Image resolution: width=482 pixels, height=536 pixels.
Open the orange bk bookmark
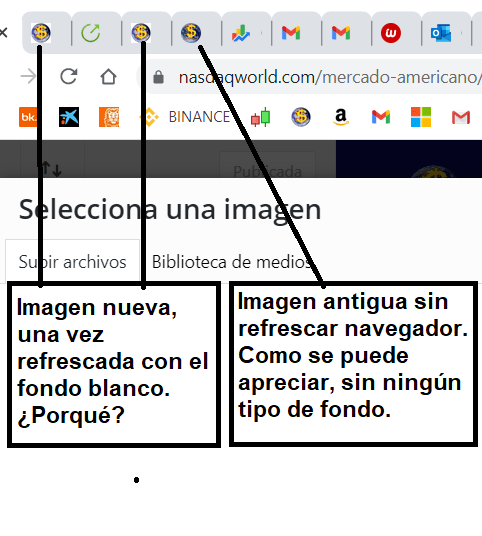pos(28,117)
